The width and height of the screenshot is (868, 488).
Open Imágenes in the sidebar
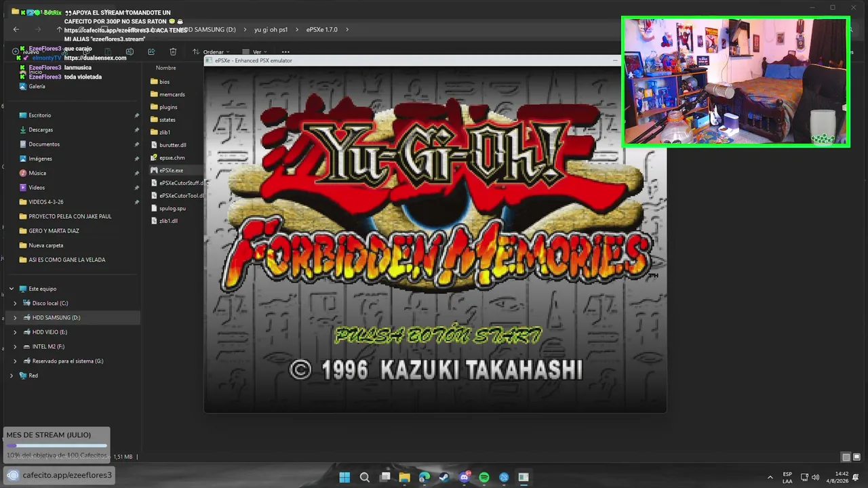coord(40,159)
